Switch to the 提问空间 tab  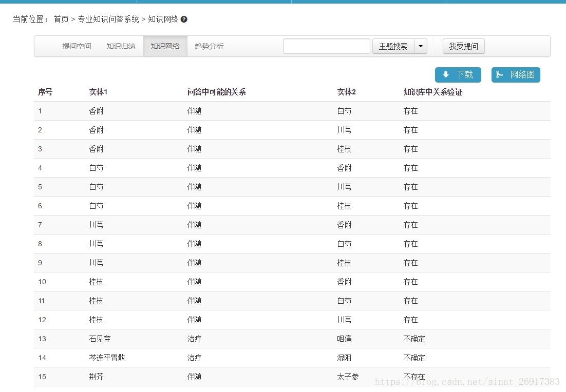pyautogui.click(x=77, y=46)
